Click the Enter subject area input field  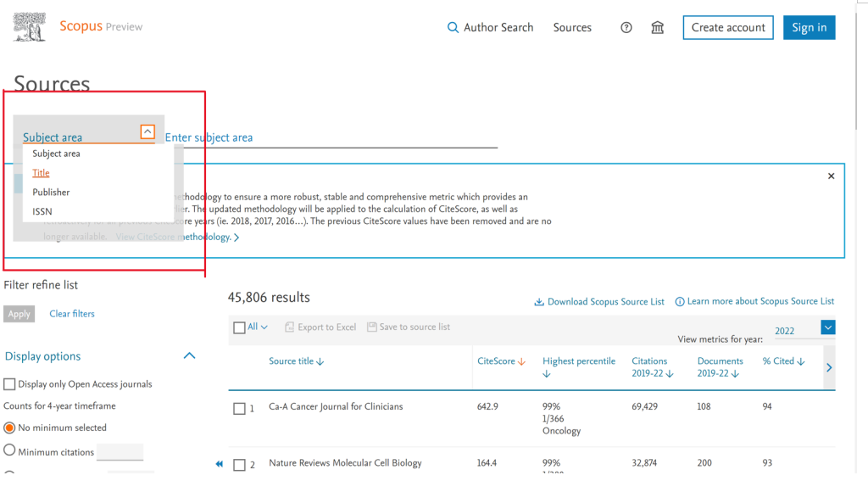tap(331, 137)
